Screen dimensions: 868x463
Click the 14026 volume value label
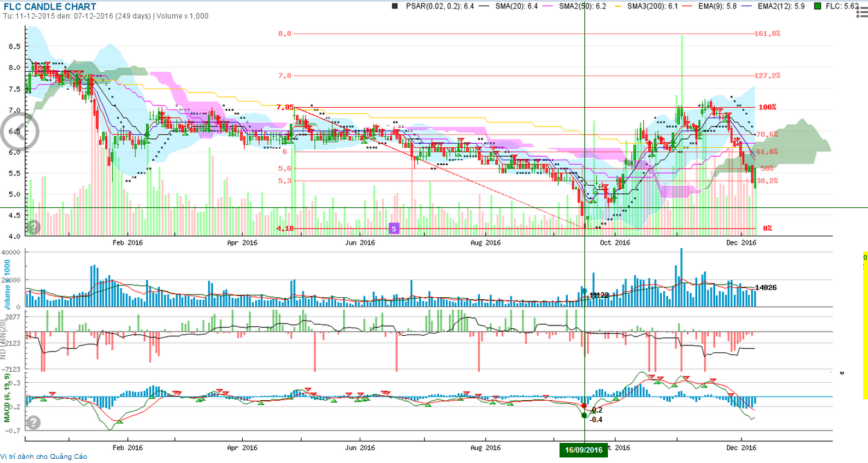pos(766,287)
